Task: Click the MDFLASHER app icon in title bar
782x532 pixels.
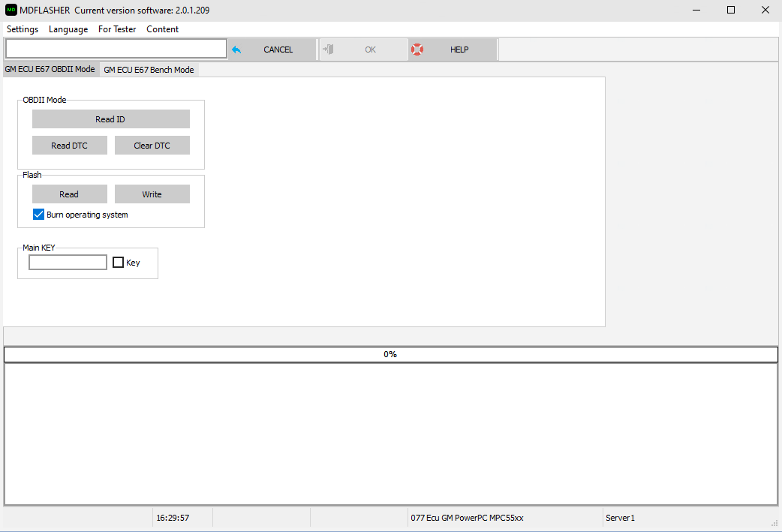Action: tap(11, 10)
